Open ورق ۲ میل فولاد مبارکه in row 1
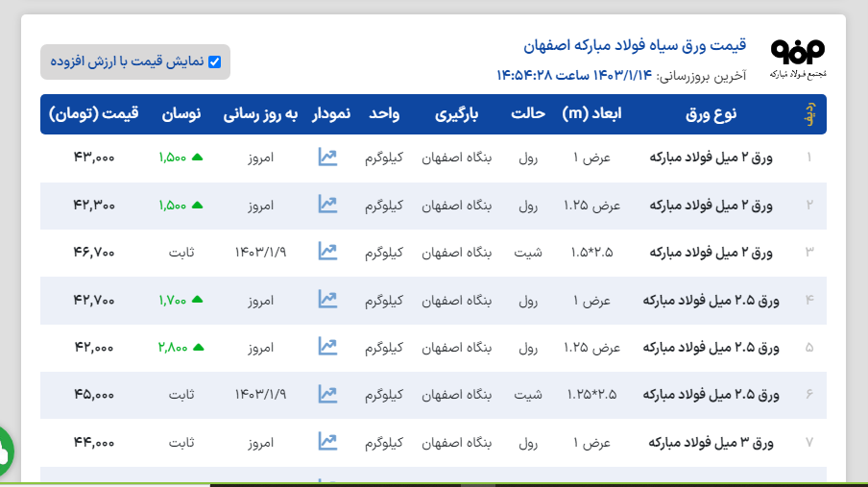Viewport: 868px width, 487px height. [x=711, y=158]
